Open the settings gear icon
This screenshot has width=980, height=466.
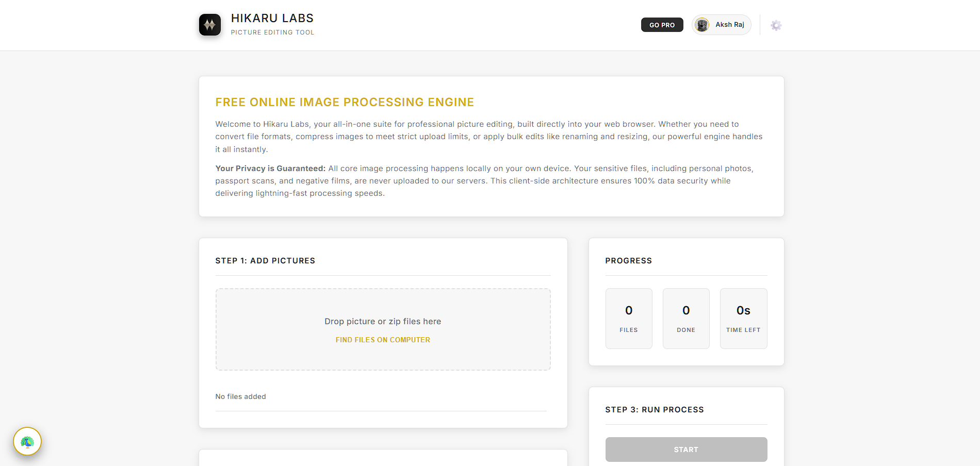776,25
